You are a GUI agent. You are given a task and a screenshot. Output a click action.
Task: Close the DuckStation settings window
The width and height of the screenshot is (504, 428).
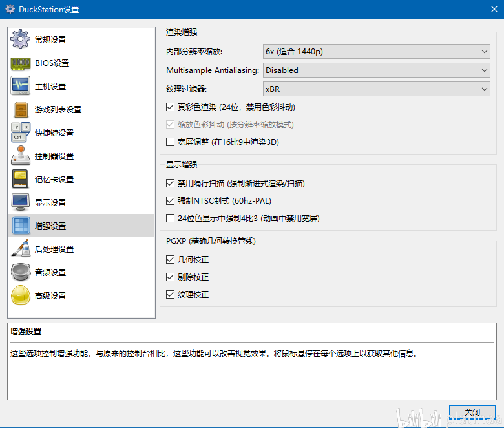pos(494,9)
